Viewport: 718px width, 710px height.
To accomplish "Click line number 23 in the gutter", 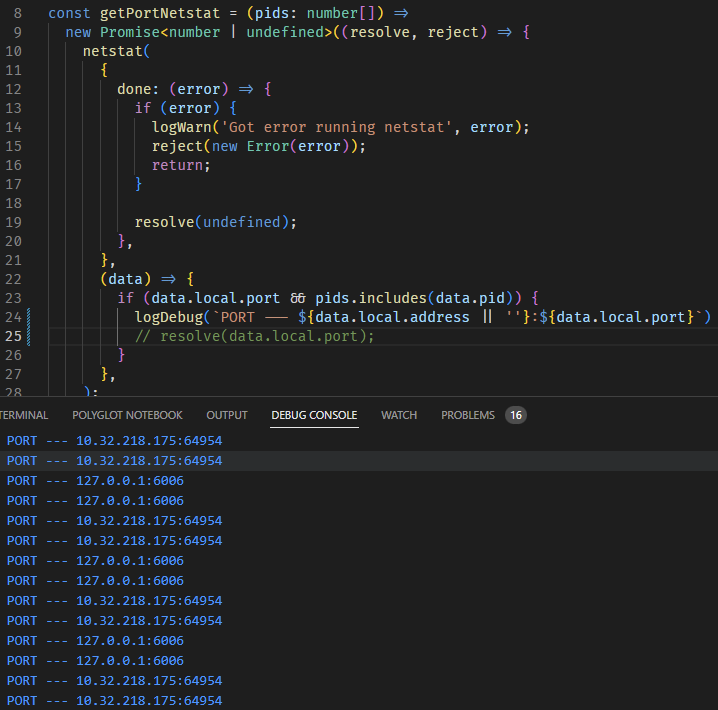I will (x=13, y=298).
